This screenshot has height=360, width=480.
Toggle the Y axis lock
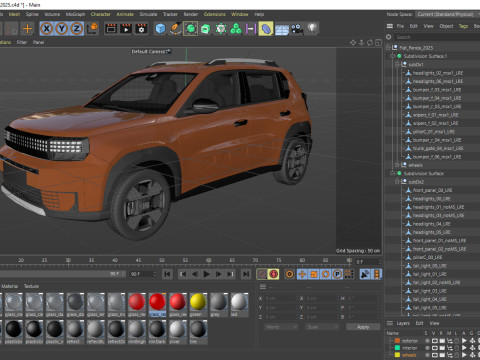(62, 29)
